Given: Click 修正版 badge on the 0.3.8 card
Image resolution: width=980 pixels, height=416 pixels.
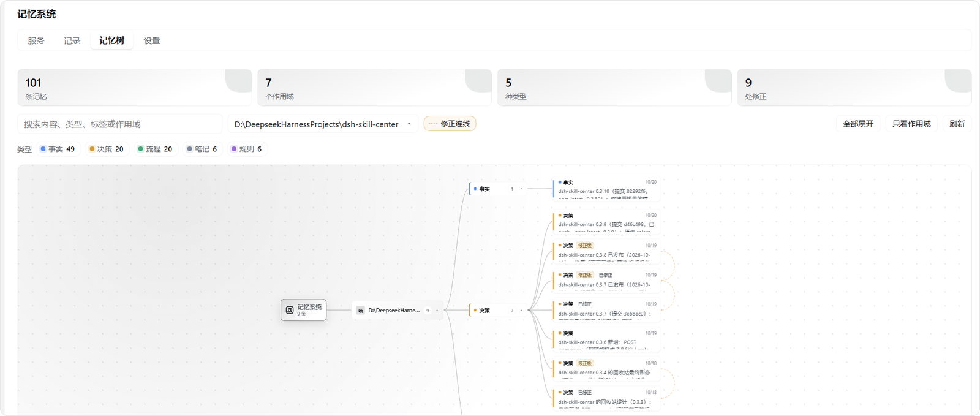Looking at the screenshot, I should point(585,246).
